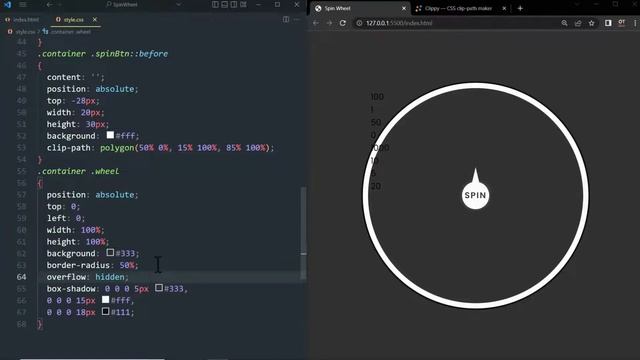Click the number 20 on the wheel
The image size is (640, 360).
click(x=376, y=186)
